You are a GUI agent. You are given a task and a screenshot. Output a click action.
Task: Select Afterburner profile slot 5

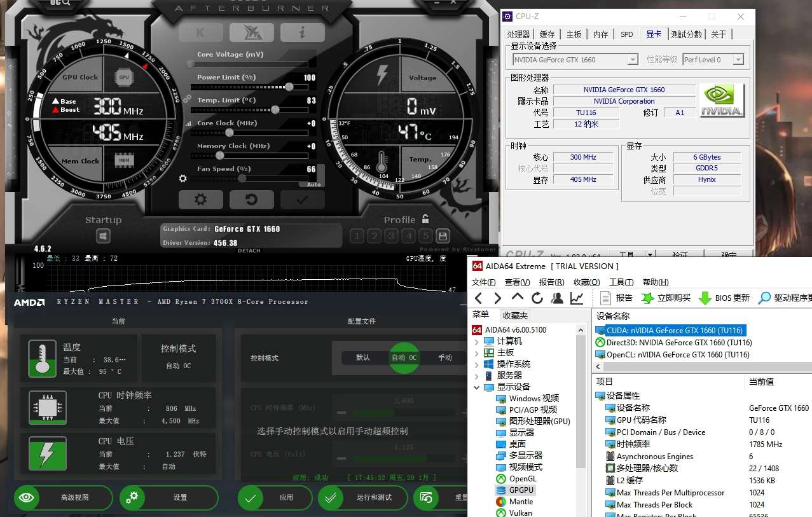[x=426, y=236]
